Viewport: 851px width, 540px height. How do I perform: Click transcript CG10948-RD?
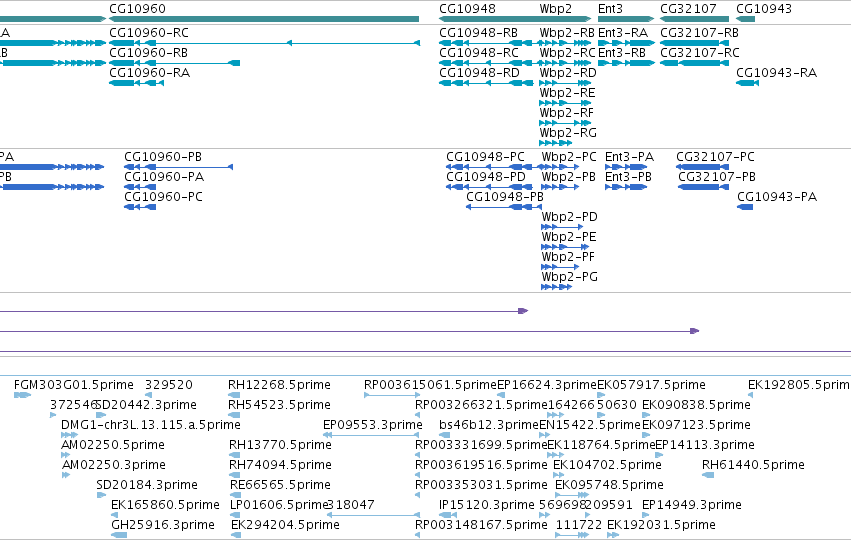coord(486,83)
